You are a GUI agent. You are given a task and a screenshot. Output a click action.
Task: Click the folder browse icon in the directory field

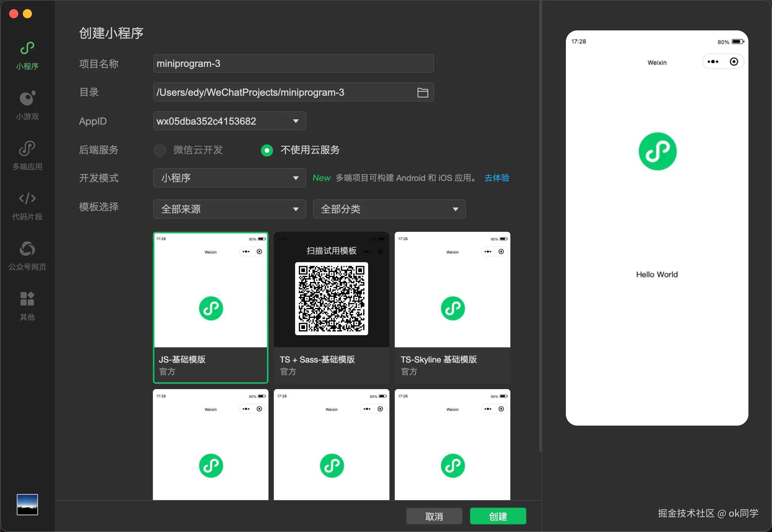pyautogui.click(x=423, y=92)
